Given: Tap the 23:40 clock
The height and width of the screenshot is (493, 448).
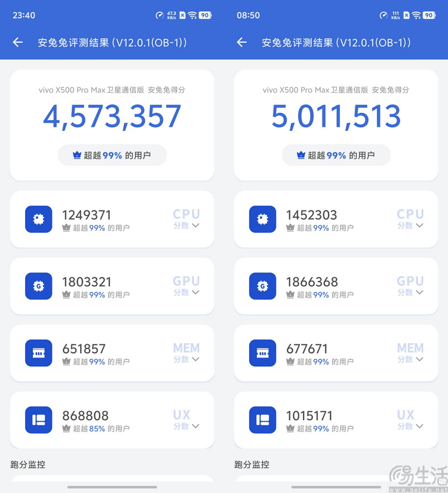Looking at the screenshot, I should tap(24, 15).
